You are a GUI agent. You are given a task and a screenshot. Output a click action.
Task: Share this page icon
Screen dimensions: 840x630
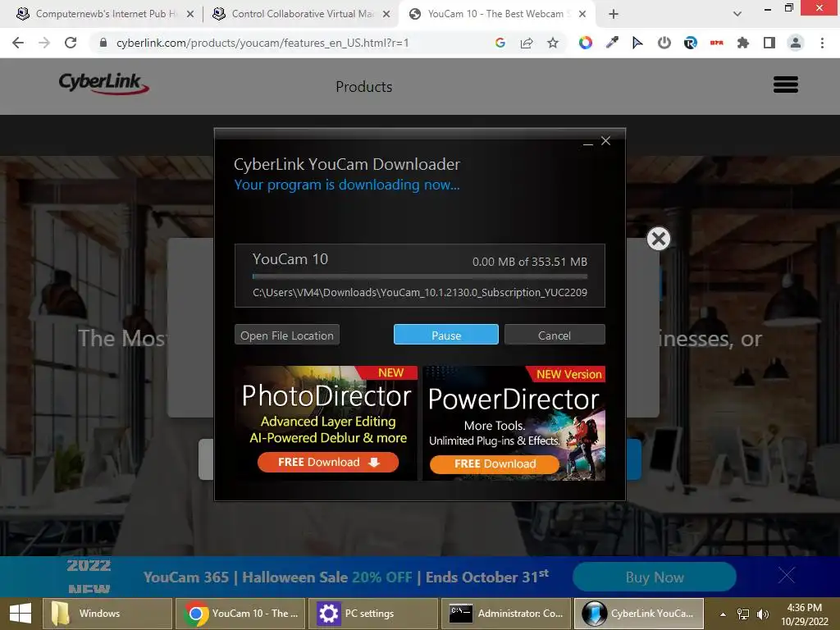(x=527, y=43)
